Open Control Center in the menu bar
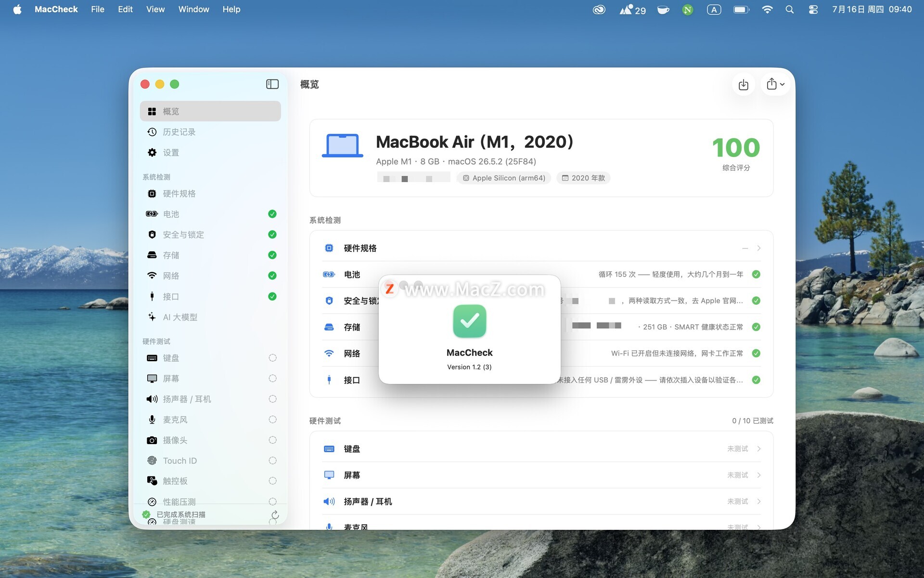Image resolution: width=924 pixels, height=578 pixels. pos(813,10)
